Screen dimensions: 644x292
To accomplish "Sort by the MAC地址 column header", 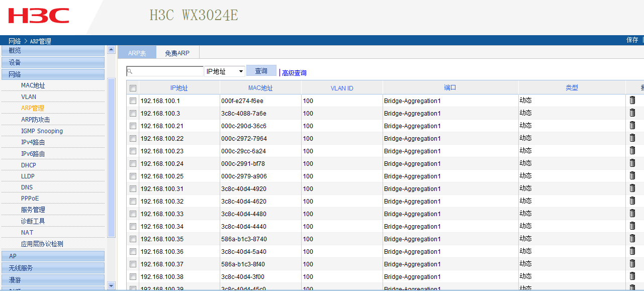I will (x=260, y=88).
